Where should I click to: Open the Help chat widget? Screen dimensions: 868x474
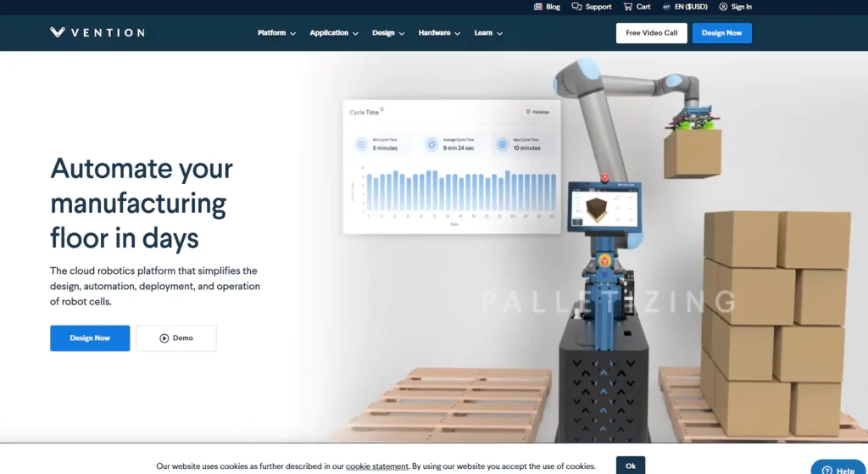pyautogui.click(x=838, y=468)
